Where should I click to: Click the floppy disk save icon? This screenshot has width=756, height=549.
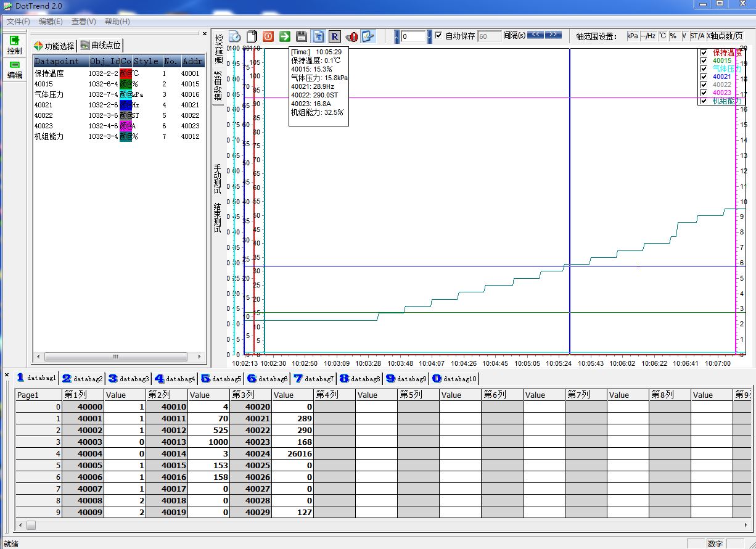click(x=302, y=36)
